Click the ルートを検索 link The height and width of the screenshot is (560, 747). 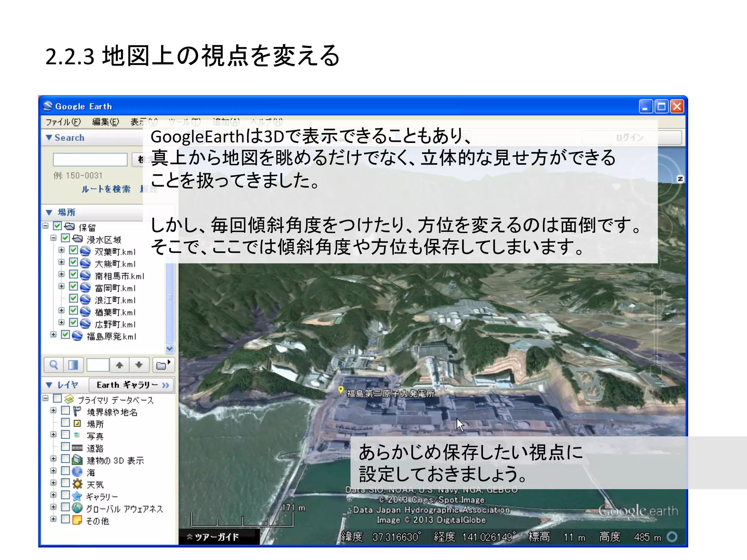click(106, 189)
